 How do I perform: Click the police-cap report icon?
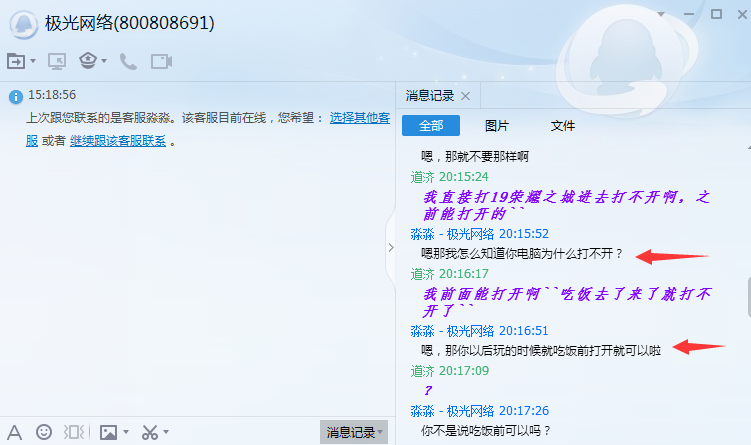click(89, 61)
